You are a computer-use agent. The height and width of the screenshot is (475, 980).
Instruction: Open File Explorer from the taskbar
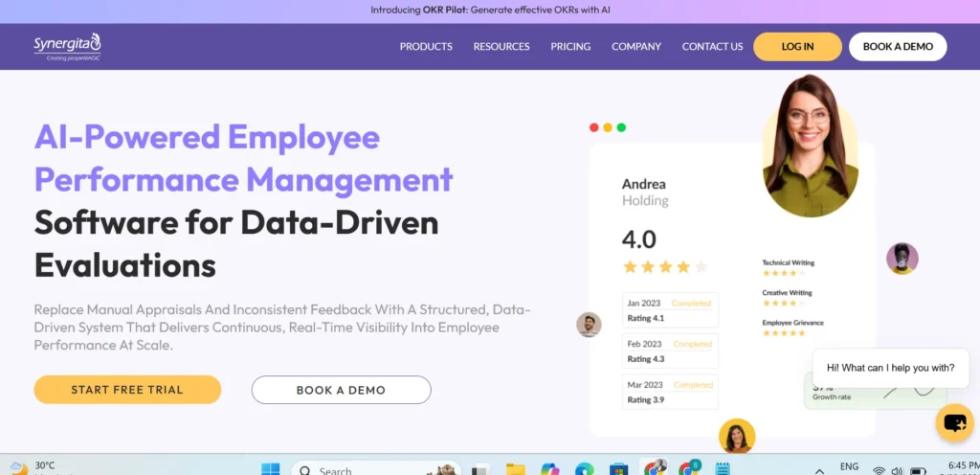(x=515, y=468)
